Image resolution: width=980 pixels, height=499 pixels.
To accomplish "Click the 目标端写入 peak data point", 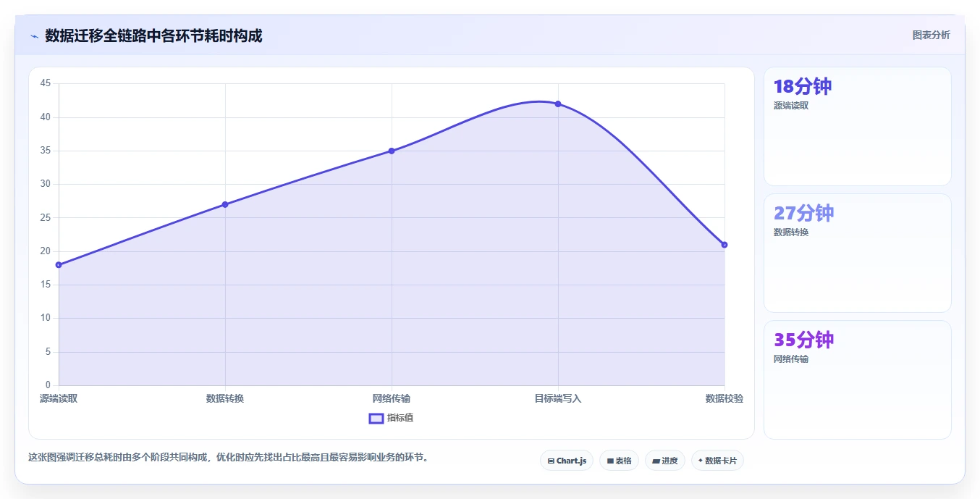I will coord(558,104).
